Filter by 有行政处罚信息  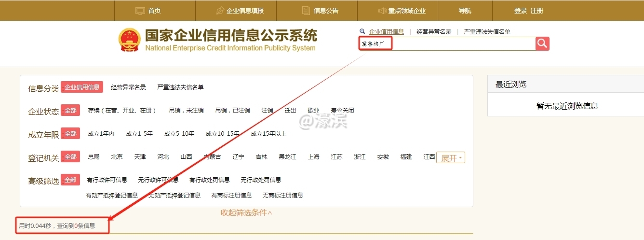pos(210,180)
